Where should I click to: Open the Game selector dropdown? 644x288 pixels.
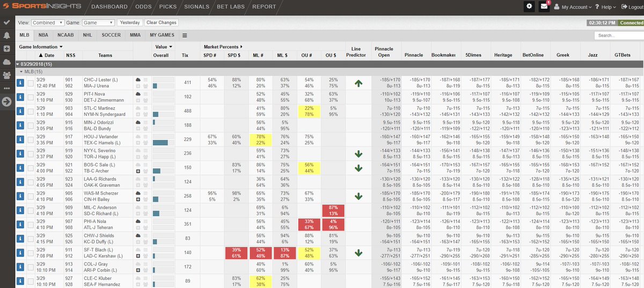pyautogui.click(x=98, y=23)
